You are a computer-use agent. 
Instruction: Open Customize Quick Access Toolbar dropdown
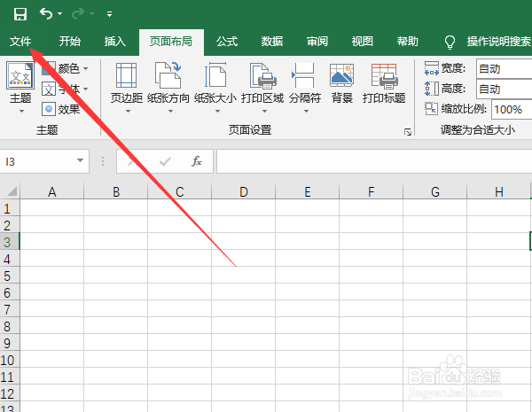109,14
